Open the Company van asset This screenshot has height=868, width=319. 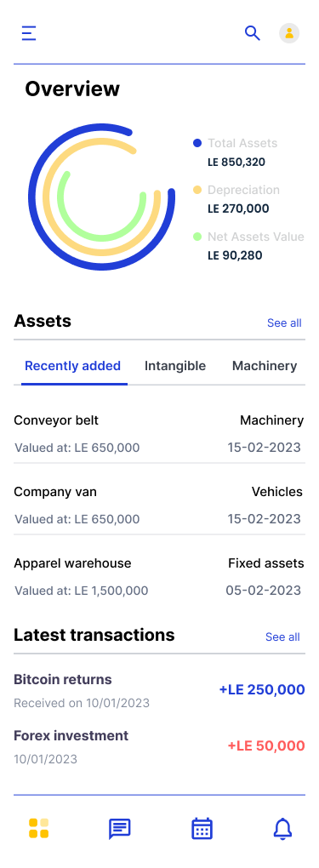coord(159,505)
